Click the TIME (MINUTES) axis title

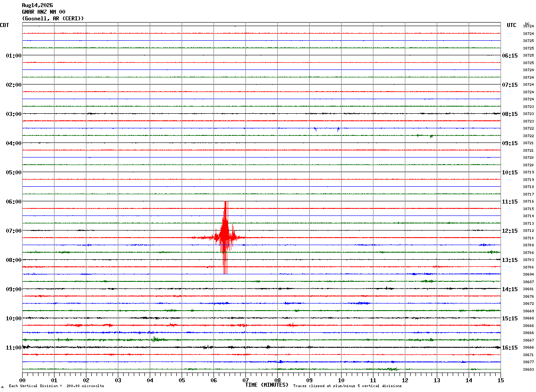[x=267, y=385]
